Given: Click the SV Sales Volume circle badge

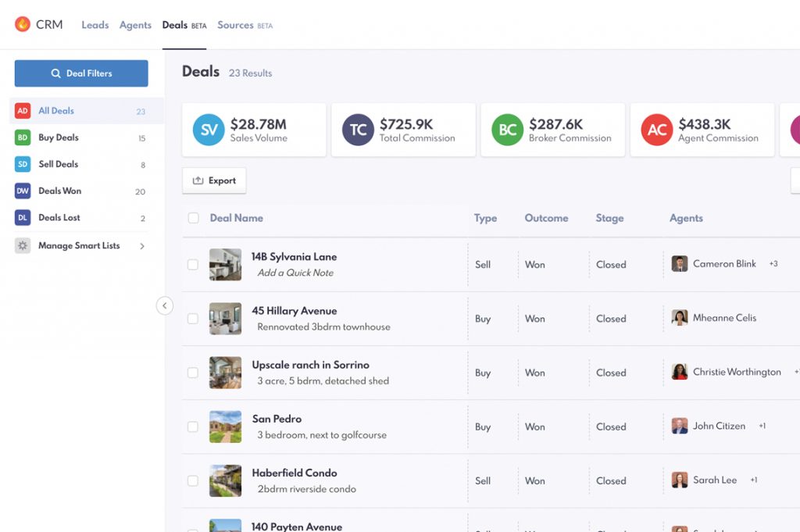Looking at the screenshot, I should point(209,130).
